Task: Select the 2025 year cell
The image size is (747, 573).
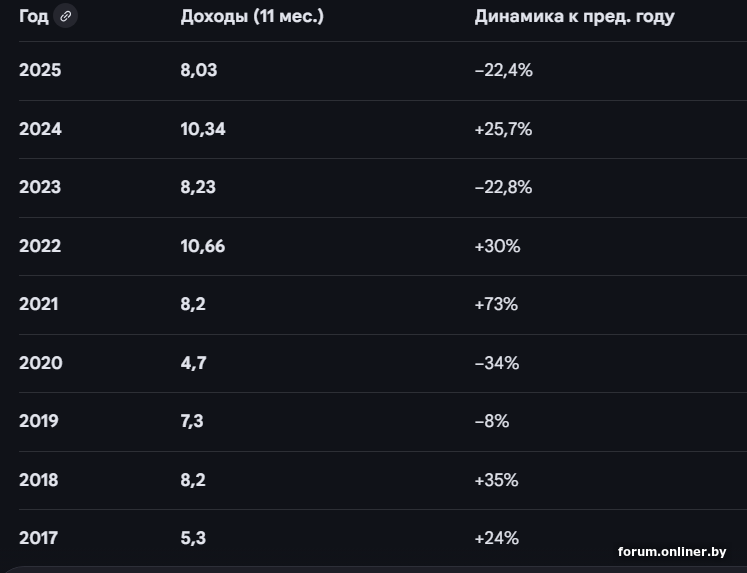Action: point(40,70)
